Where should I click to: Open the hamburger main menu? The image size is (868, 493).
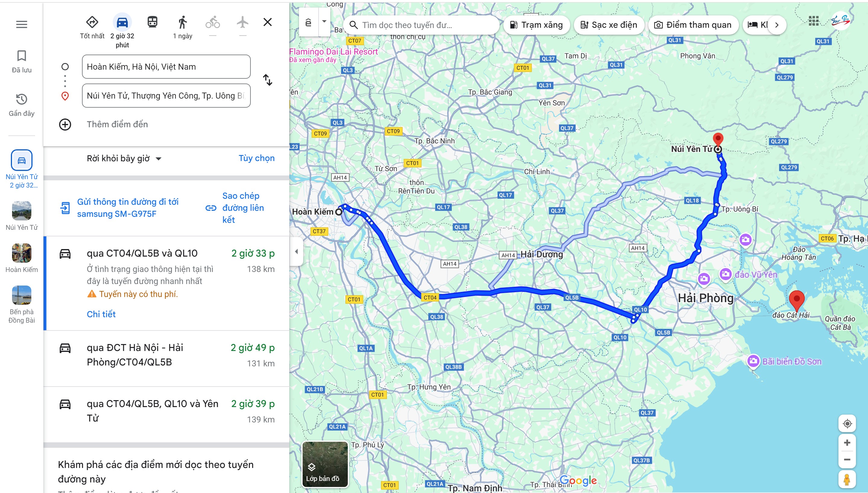pyautogui.click(x=22, y=24)
